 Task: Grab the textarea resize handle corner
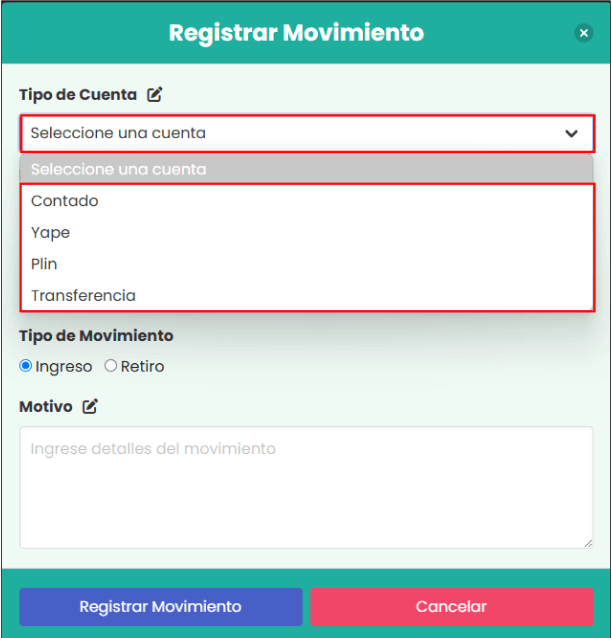click(x=588, y=543)
